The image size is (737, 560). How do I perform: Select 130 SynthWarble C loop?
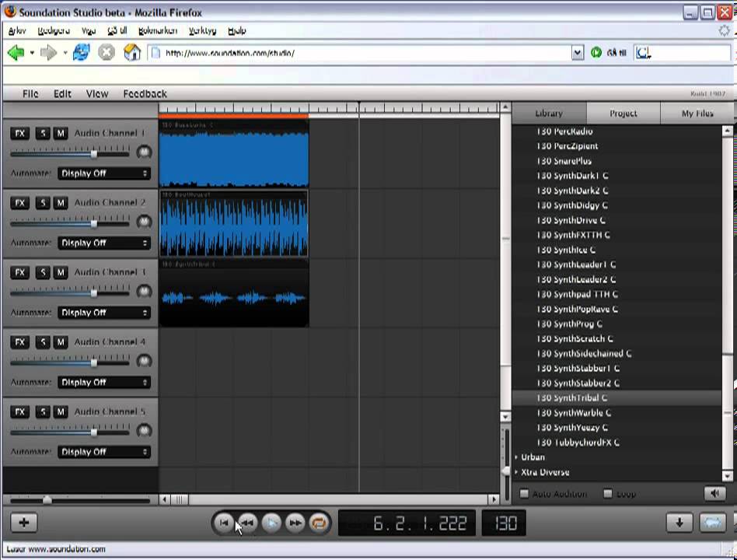click(x=616, y=413)
